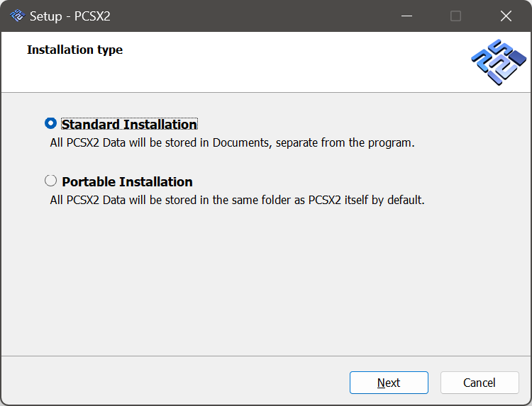
Task: Click the 'Portable Installation' label text
Action: click(x=127, y=182)
